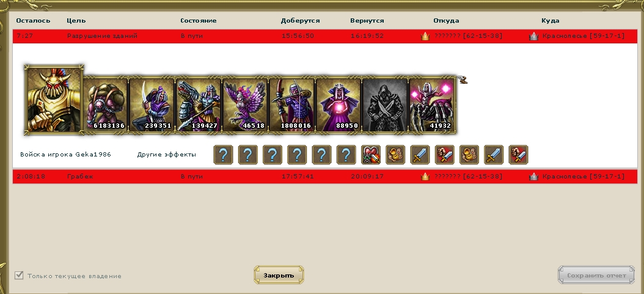Click the last fist-and-sword effect icon
This screenshot has width=644, height=294.
coord(518,155)
